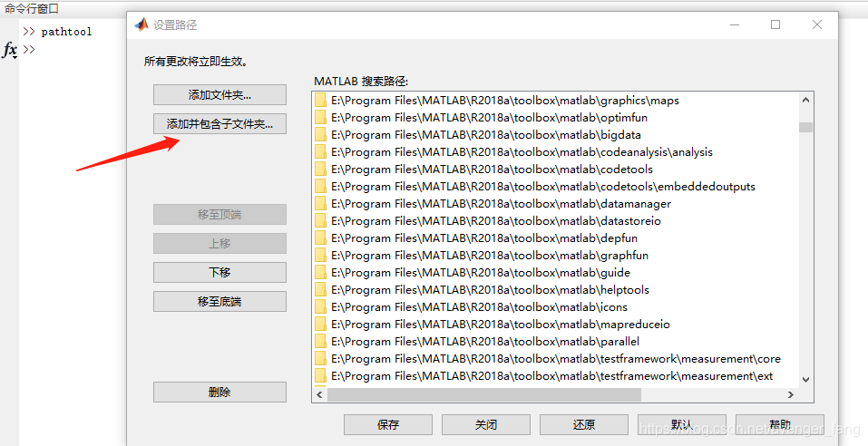Select path ending in toolbox\matlab\graphfun
The image size is (868, 446).
point(490,255)
